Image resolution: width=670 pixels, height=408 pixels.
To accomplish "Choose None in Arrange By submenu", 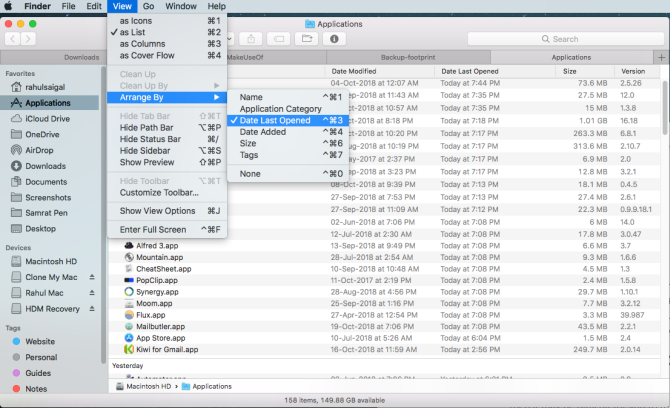I will click(288, 174).
